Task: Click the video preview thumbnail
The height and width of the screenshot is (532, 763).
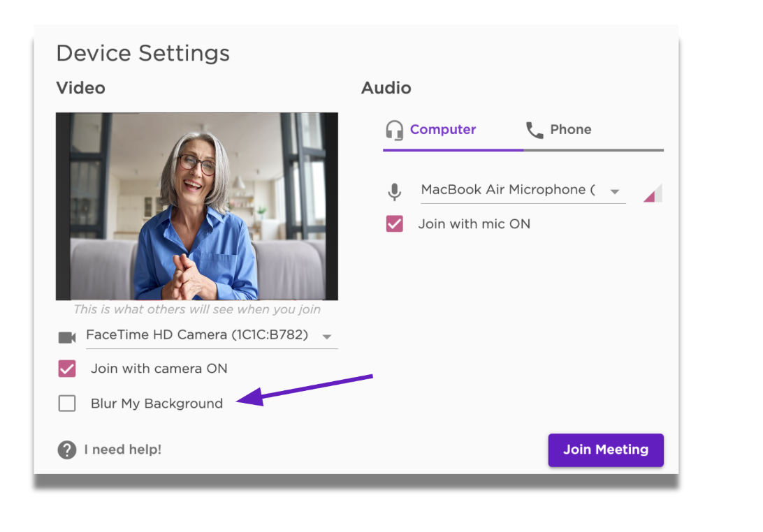Action: (196, 205)
